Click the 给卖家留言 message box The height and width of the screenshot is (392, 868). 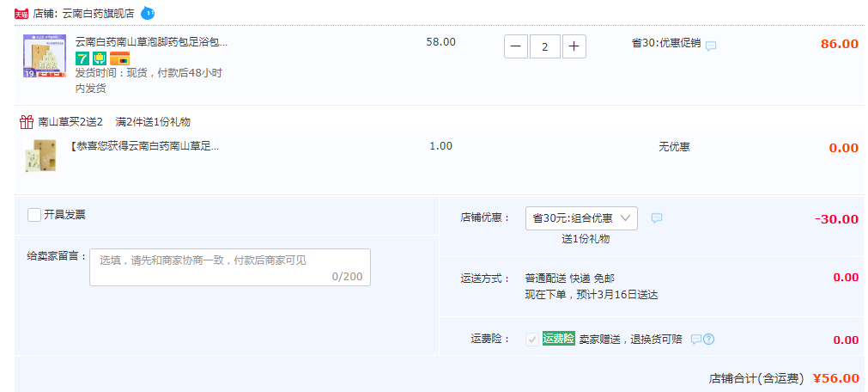(230, 267)
